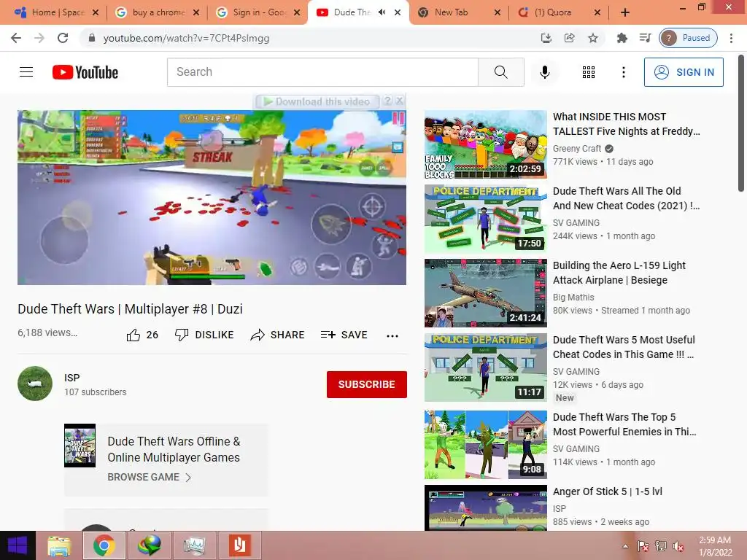
Task: Open more actions ellipsis under video
Action: click(x=392, y=335)
